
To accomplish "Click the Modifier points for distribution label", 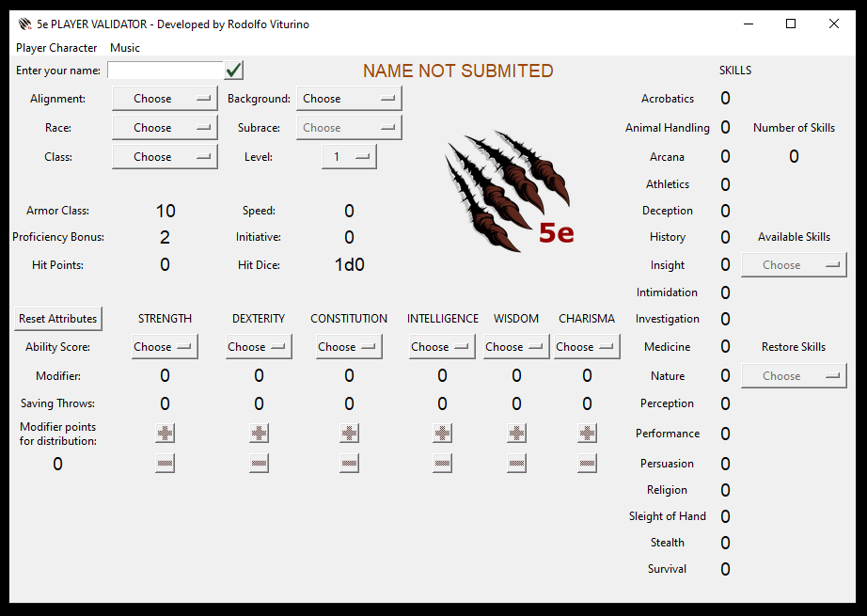I will (x=58, y=434).
